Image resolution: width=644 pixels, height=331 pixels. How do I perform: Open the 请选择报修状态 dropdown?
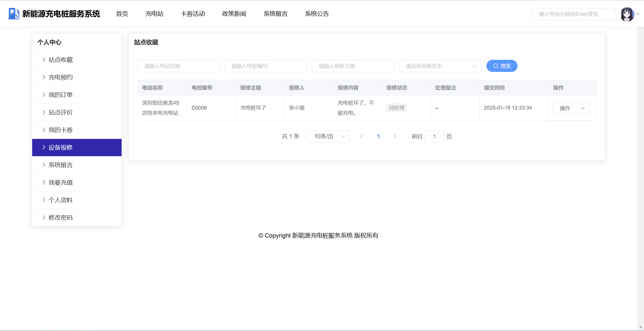click(x=440, y=66)
